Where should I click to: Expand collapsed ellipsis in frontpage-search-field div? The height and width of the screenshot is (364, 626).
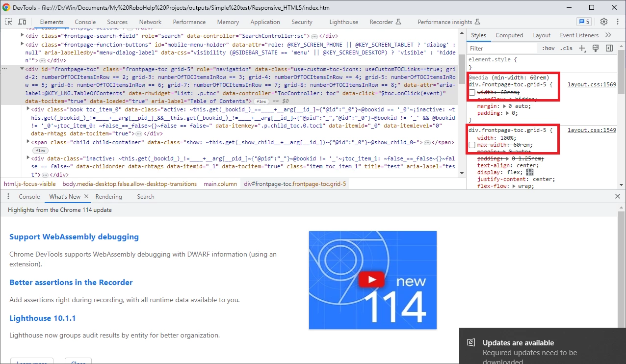tap(314, 36)
